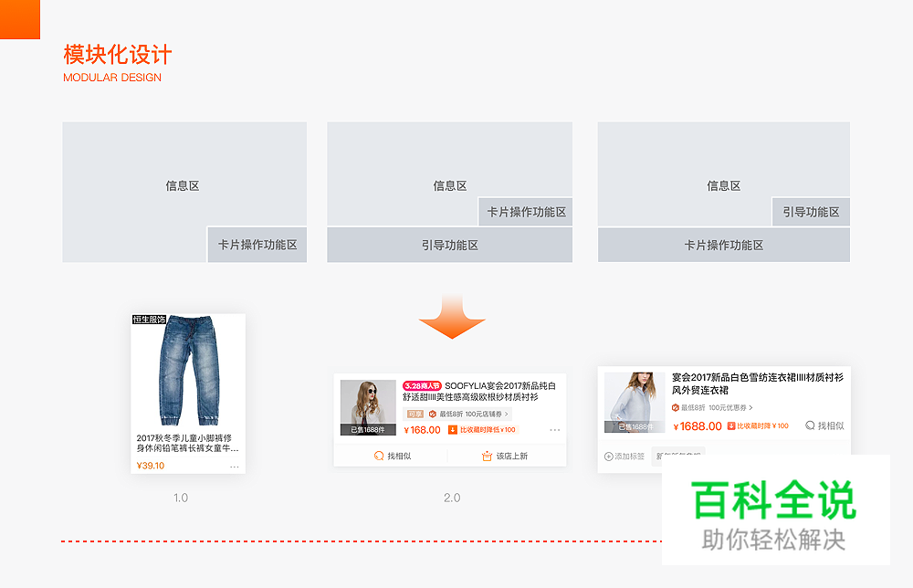The height and width of the screenshot is (588, 913).
Task: Open the 添加标签 link
Action: (630, 455)
